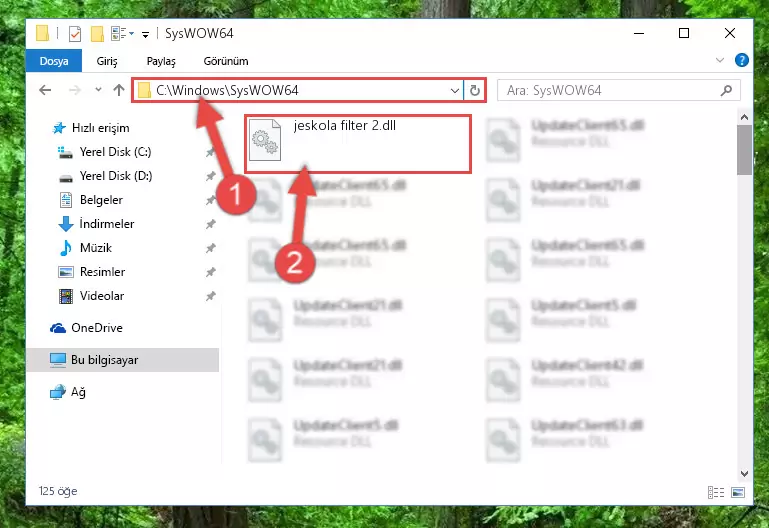Click the scrollbar up arrow
Screen dimensions: 769x528
click(744, 118)
